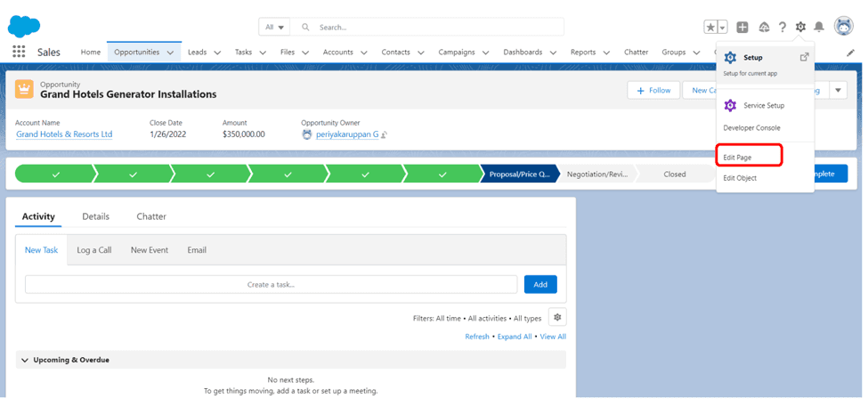Select the Proposal/Price Quote stage
Screen dimensions: 868x406
[519, 174]
